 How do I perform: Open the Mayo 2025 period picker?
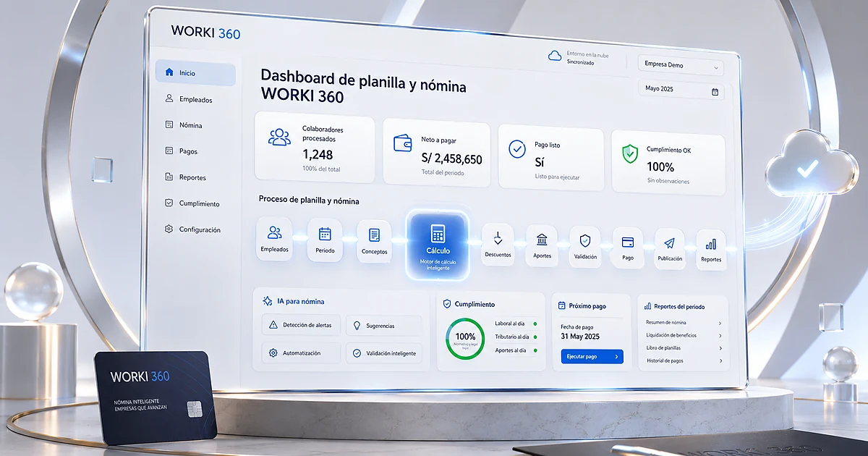click(x=681, y=90)
